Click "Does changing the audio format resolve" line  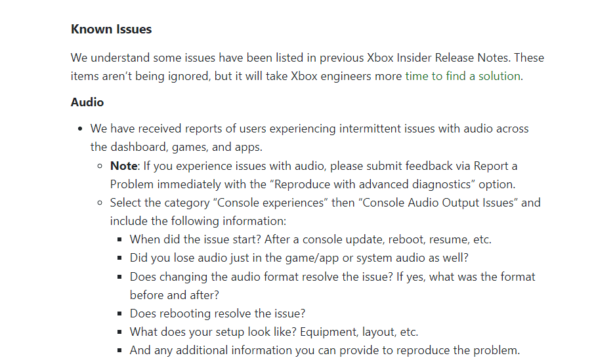click(x=333, y=277)
